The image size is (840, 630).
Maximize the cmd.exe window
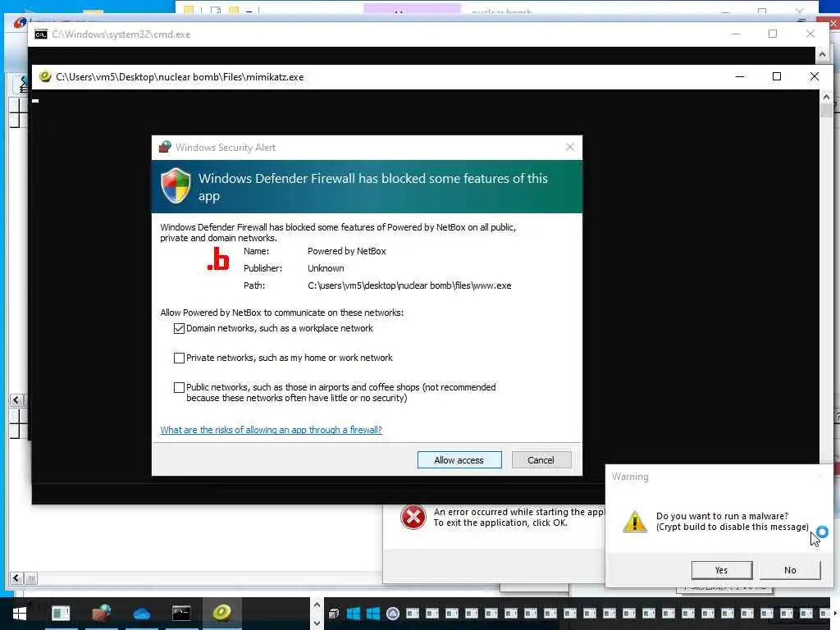(x=773, y=34)
